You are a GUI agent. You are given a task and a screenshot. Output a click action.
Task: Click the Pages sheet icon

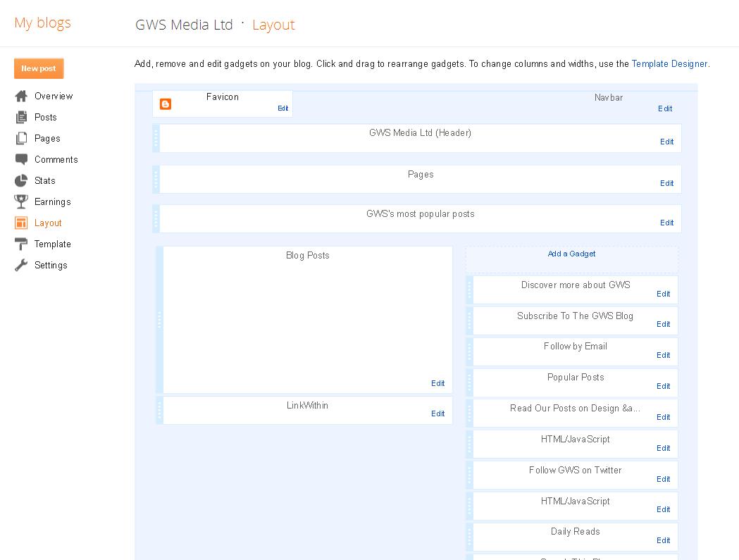click(21, 139)
